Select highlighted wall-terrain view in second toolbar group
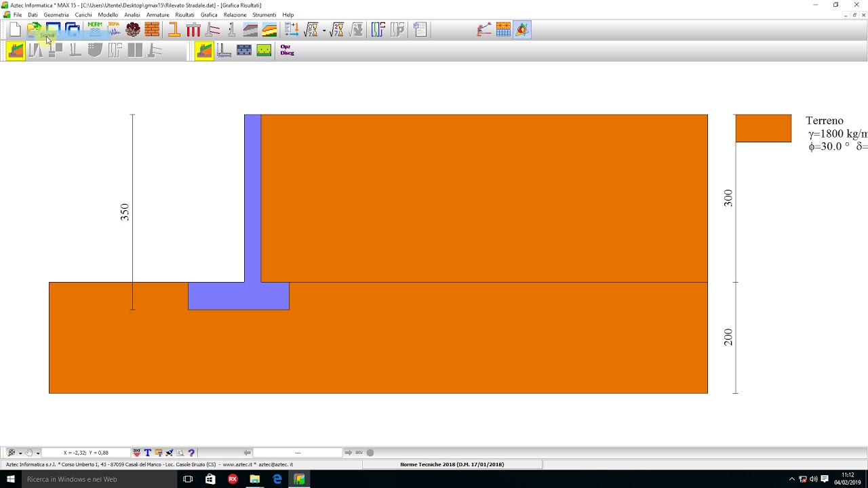 click(x=204, y=51)
